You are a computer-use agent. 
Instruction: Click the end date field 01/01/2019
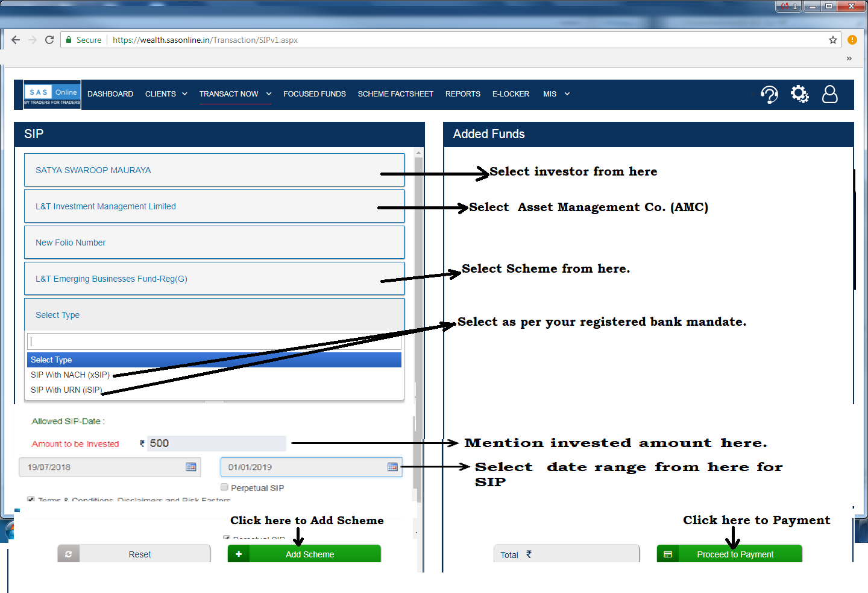311,467
